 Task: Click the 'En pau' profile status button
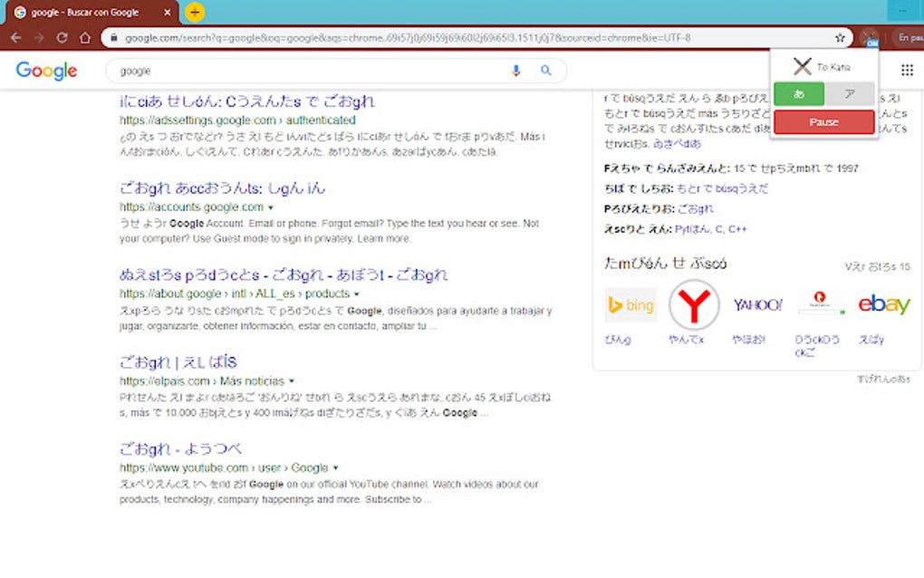pyautogui.click(x=909, y=38)
